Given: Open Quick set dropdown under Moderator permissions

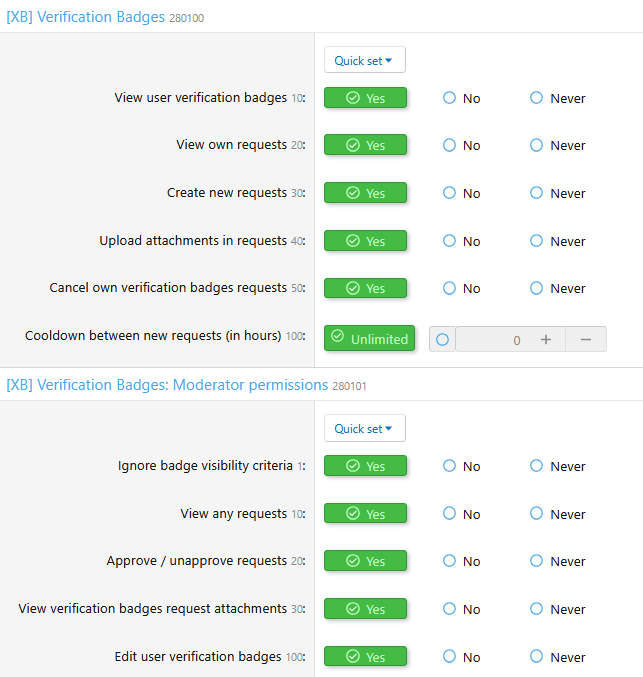Looking at the screenshot, I should point(364,428).
